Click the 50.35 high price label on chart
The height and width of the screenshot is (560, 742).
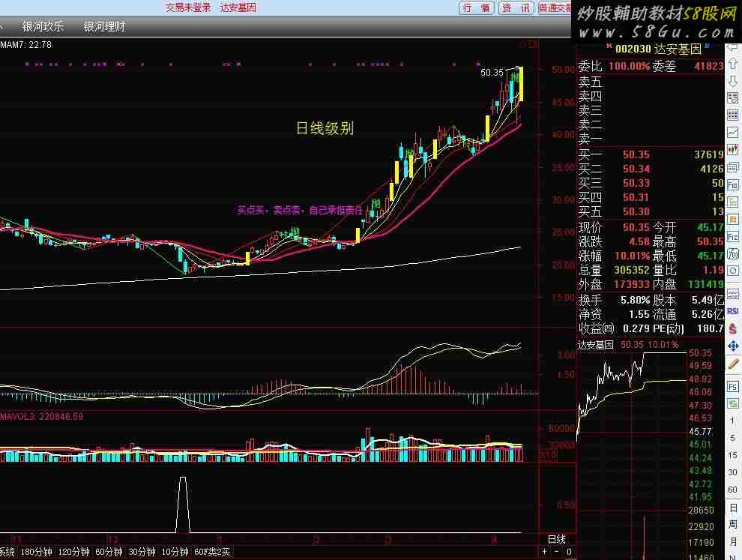(x=492, y=73)
